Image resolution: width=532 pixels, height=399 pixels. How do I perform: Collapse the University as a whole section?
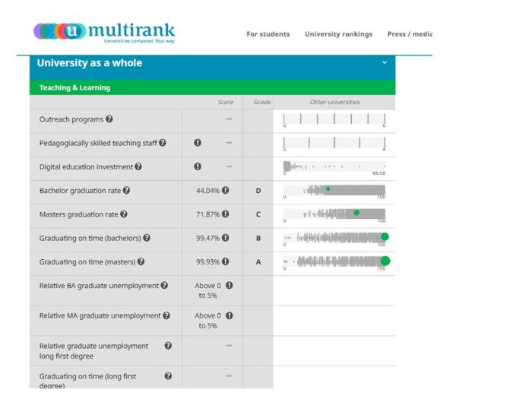coord(385,62)
